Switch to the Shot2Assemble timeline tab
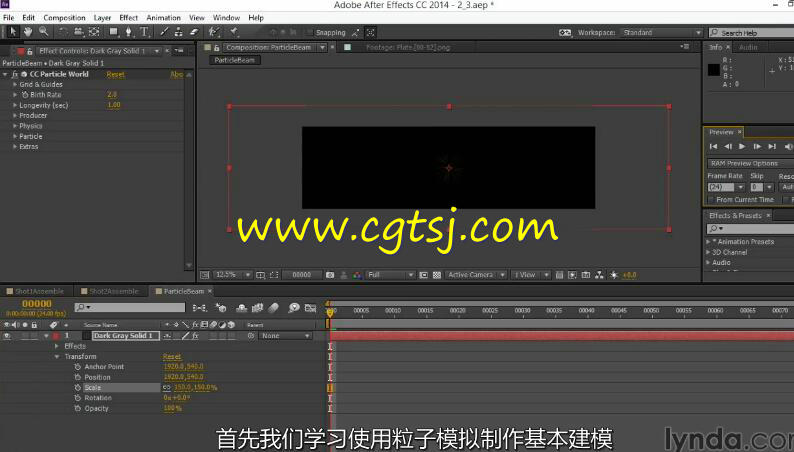 [113, 292]
